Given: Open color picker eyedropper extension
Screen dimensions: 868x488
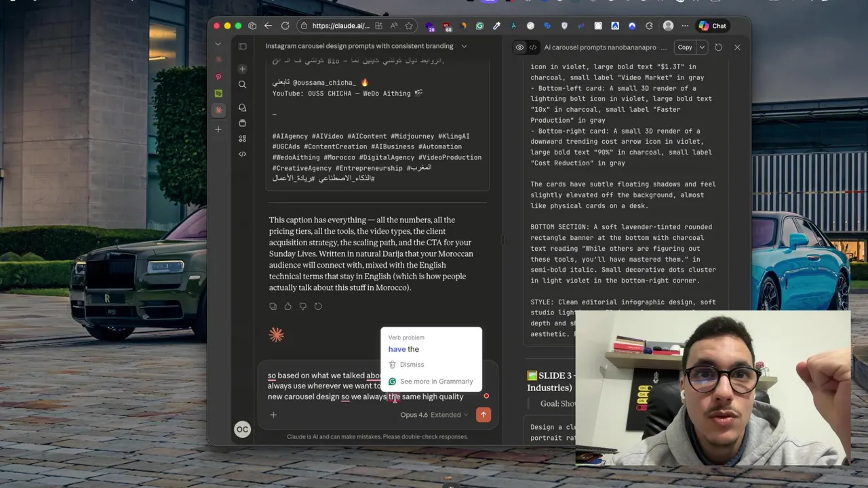Looking at the screenshot, I should pyautogui.click(x=496, y=26).
